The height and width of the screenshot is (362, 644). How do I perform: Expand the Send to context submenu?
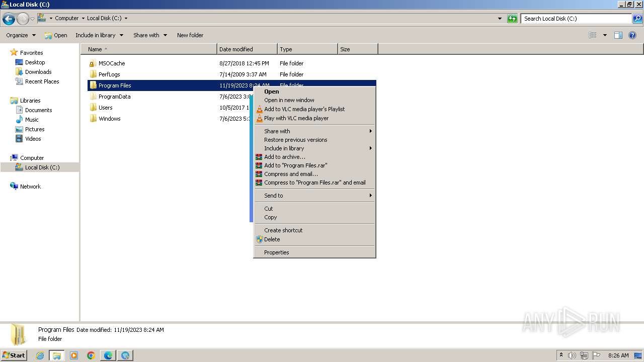point(370,196)
